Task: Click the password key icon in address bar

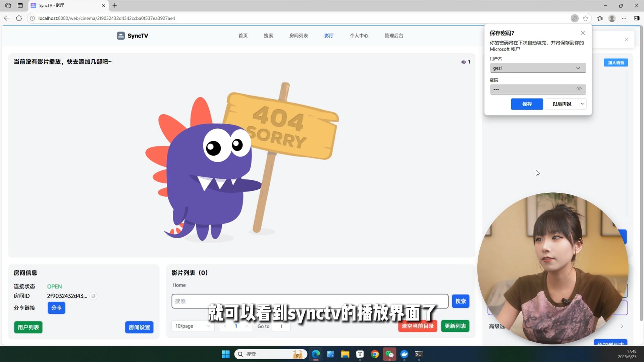Action: (575, 18)
